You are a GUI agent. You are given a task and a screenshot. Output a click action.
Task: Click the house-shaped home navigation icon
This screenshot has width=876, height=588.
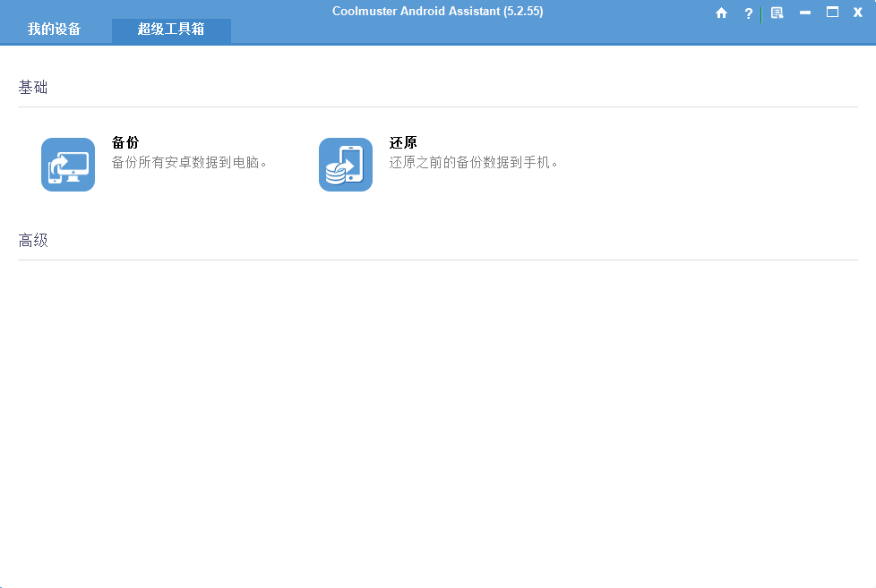[722, 13]
